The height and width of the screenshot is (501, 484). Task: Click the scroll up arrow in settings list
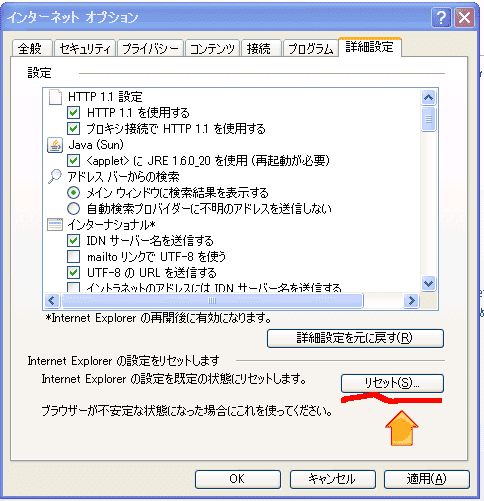[428, 98]
